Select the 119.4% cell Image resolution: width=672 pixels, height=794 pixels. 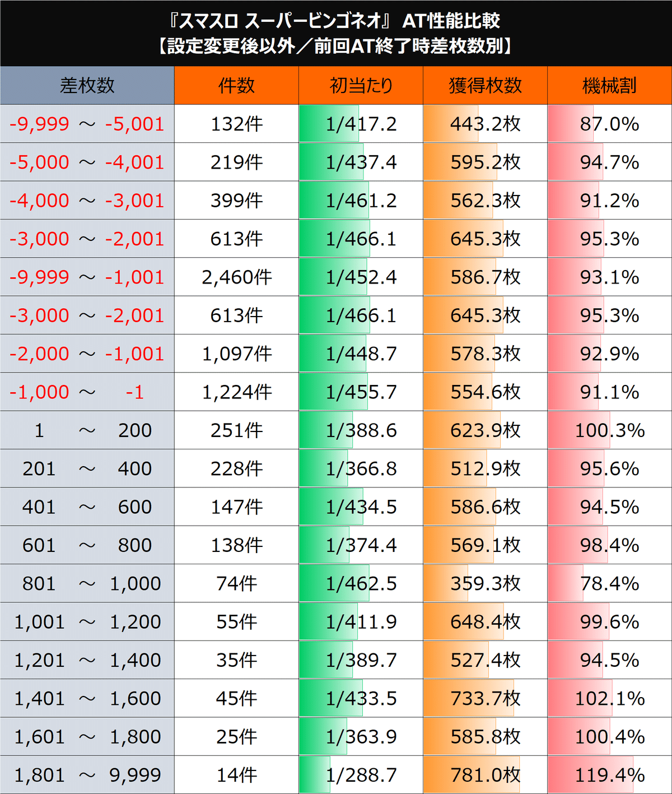point(609,775)
